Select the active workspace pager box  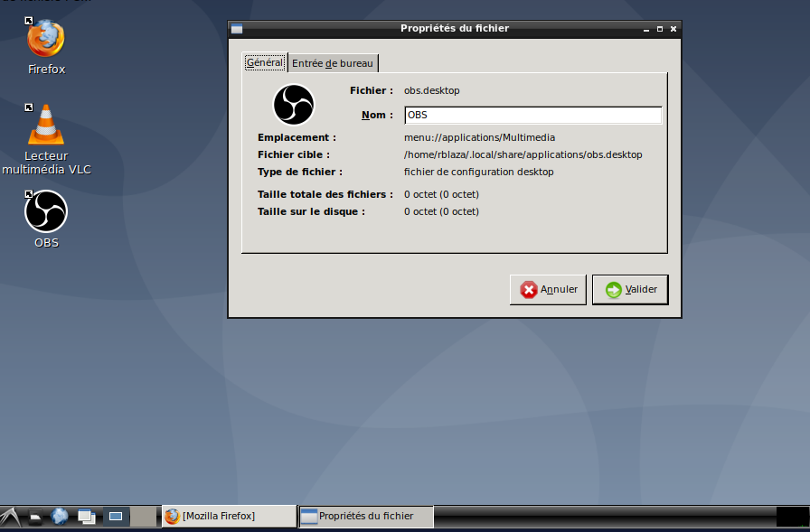click(116, 517)
